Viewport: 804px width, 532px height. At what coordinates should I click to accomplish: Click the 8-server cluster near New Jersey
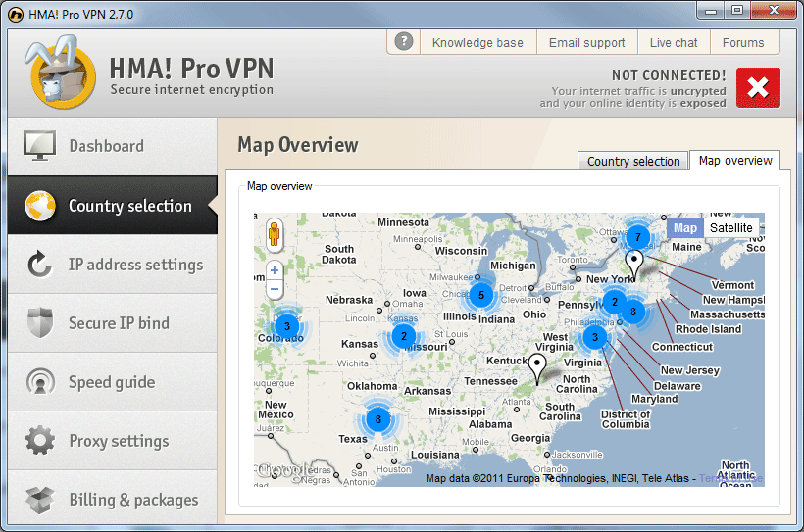click(x=633, y=312)
